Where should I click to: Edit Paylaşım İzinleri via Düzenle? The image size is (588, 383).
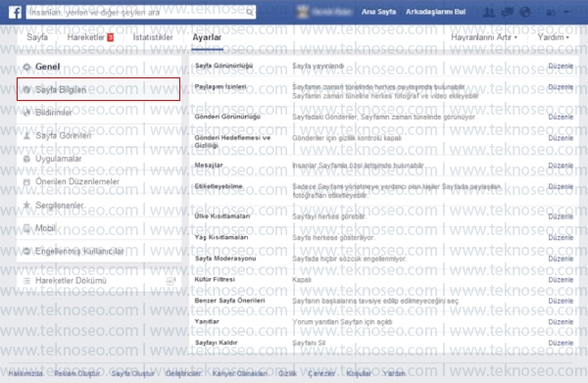click(561, 87)
